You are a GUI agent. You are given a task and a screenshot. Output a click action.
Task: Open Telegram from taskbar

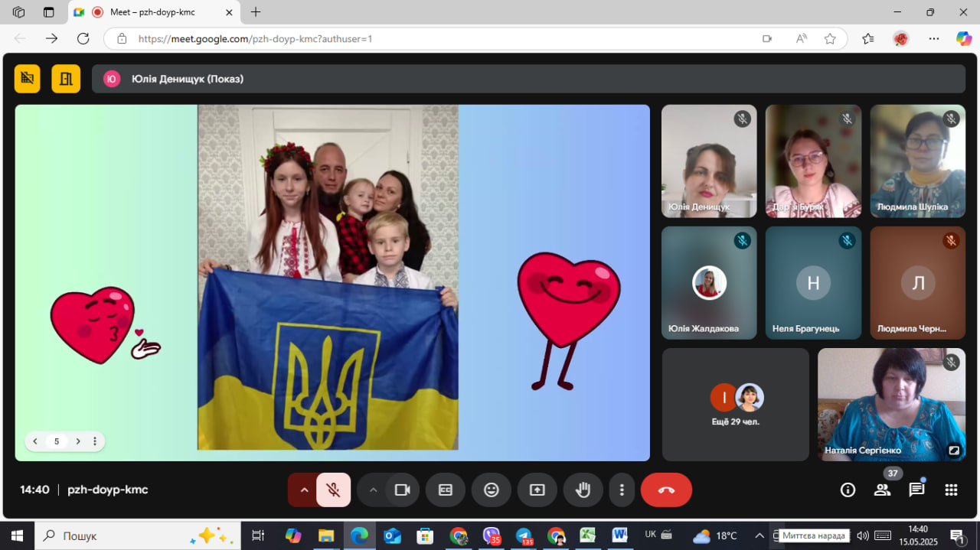click(x=524, y=535)
